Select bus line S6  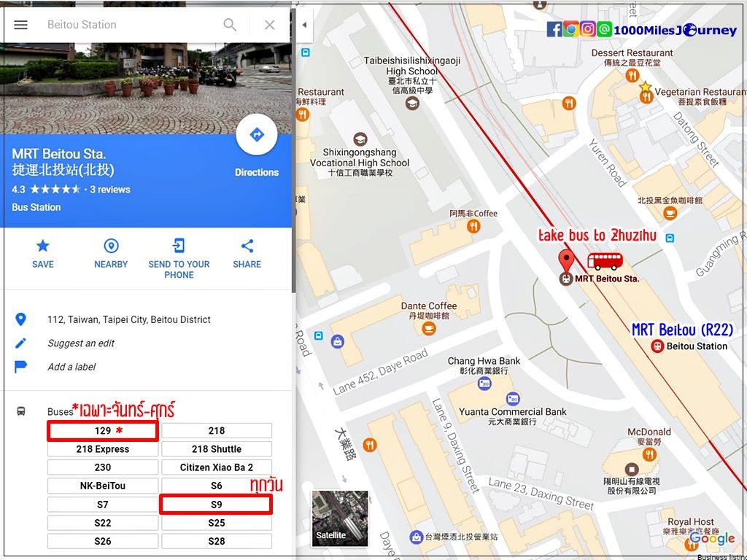(x=216, y=486)
